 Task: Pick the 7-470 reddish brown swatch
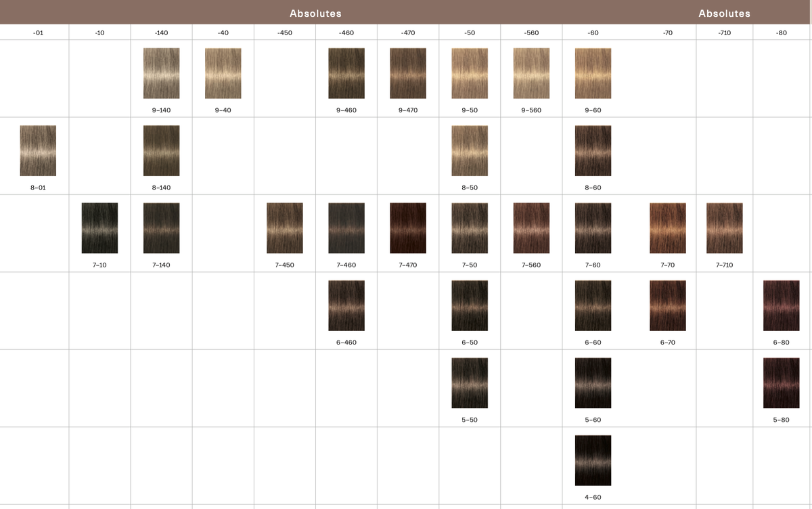408,228
